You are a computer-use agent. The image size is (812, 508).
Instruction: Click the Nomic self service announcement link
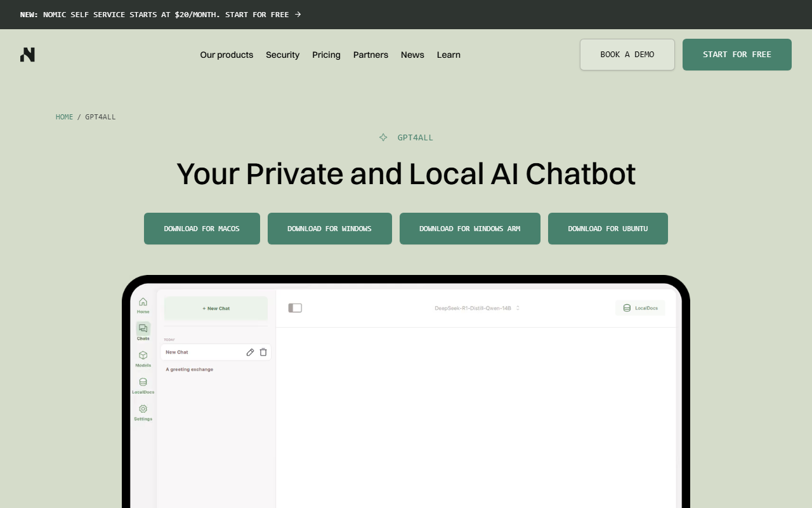click(x=160, y=15)
